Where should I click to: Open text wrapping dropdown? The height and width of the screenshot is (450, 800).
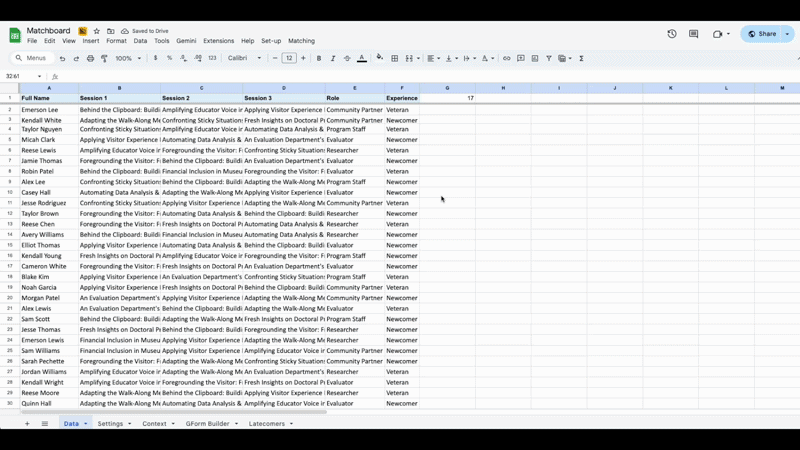click(469, 58)
